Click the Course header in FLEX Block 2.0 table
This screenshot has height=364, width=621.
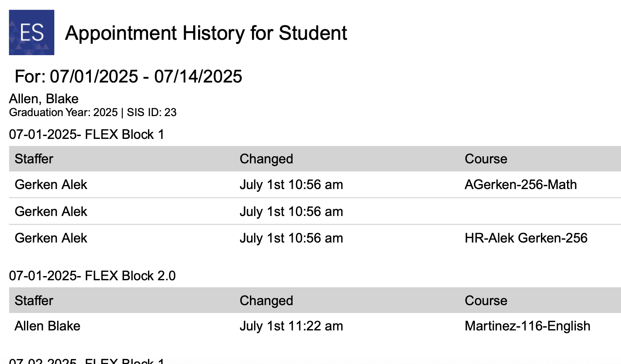(x=486, y=301)
